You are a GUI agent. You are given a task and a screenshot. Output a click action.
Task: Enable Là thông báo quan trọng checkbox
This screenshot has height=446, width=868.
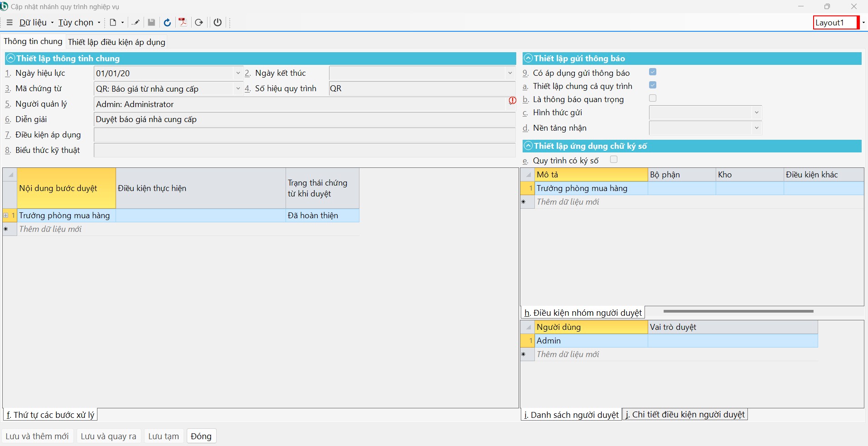pyautogui.click(x=653, y=98)
